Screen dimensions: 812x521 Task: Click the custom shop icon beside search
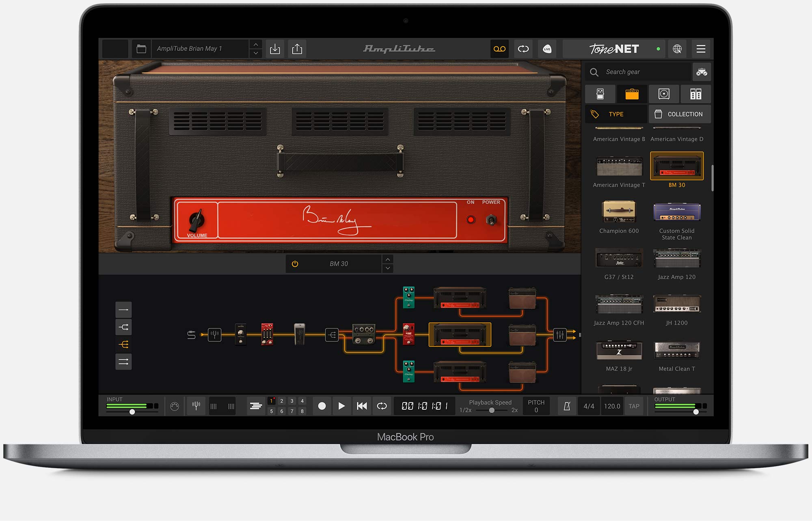[702, 72]
